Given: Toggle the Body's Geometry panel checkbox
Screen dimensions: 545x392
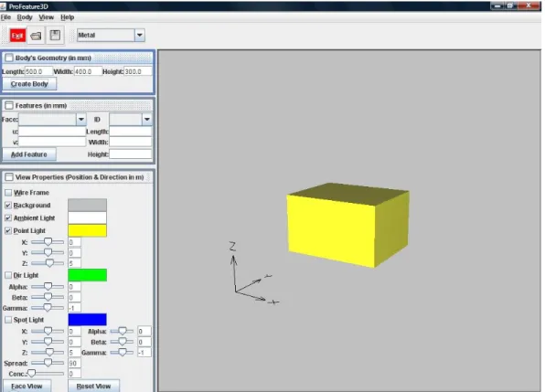Looking at the screenshot, I should click(9, 58).
